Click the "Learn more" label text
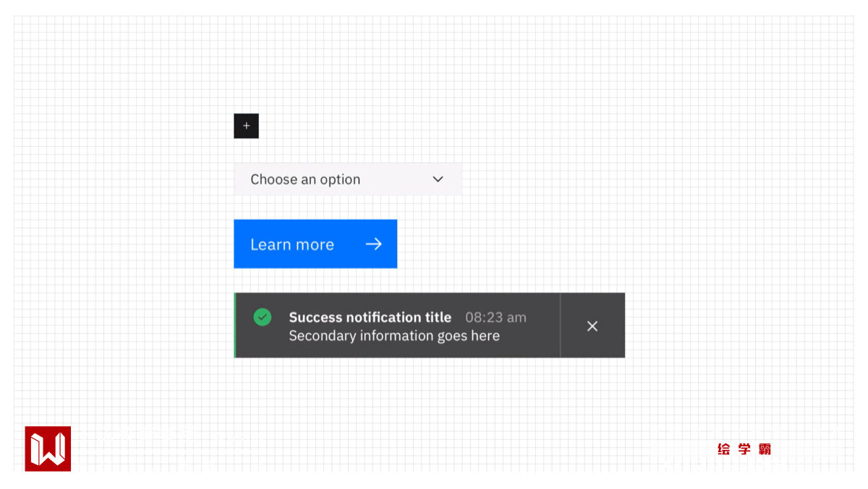Image resolution: width=868 pixels, height=489 pixels. click(292, 244)
